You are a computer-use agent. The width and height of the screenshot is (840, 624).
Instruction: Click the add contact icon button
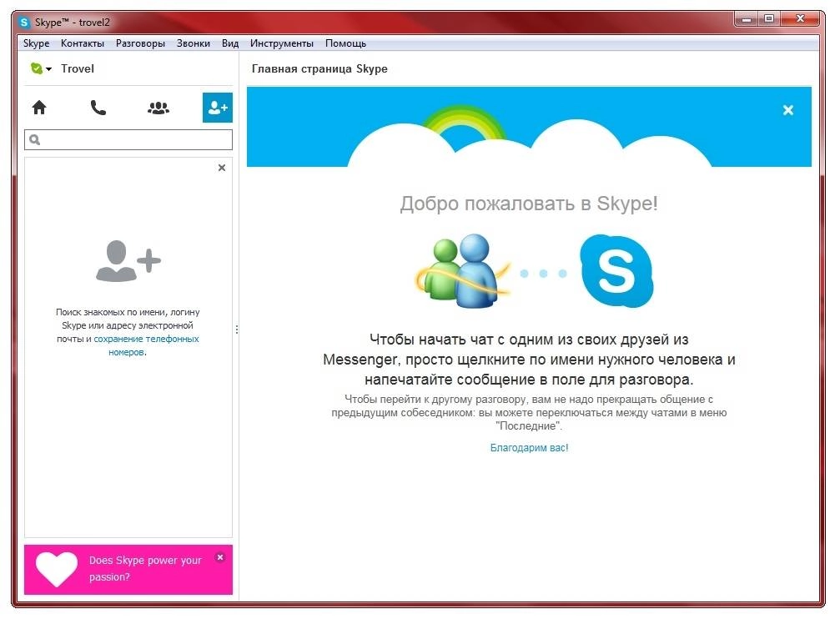pos(218,108)
